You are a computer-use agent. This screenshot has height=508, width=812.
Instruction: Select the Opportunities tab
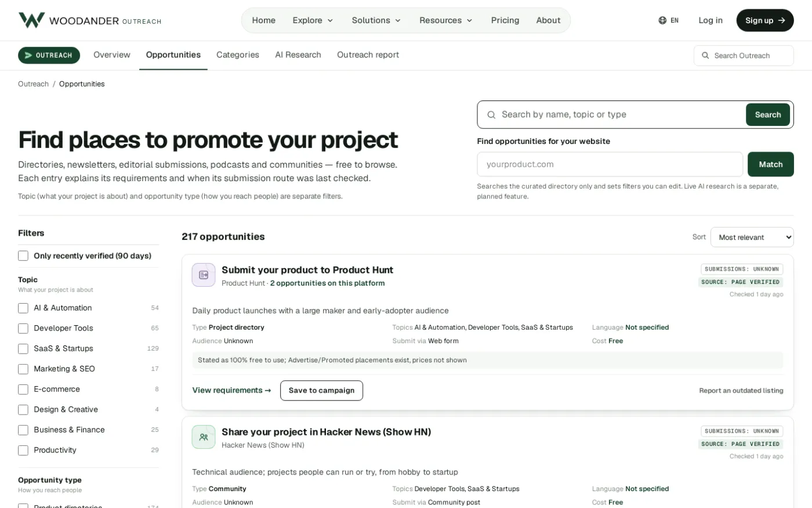tap(173, 55)
